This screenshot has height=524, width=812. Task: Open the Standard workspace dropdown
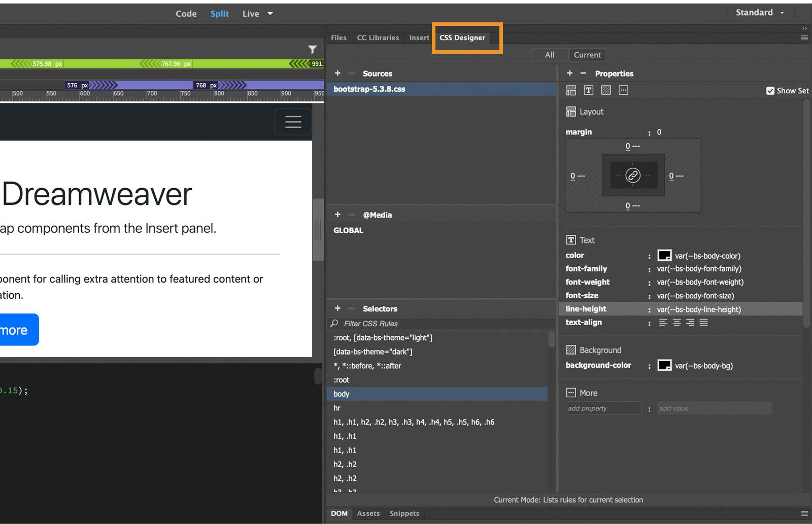pyautogui.click(x=761, y=12)
